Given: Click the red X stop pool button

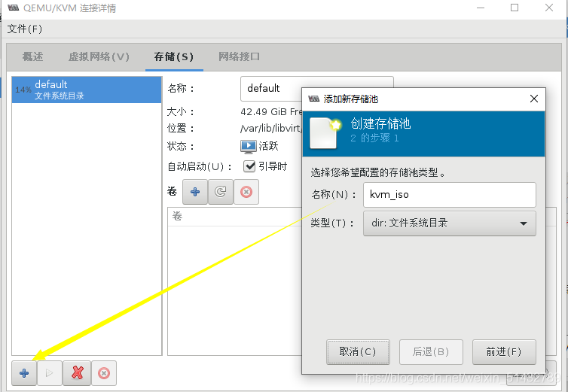Looking at the screenshot, I should (77, 373).
